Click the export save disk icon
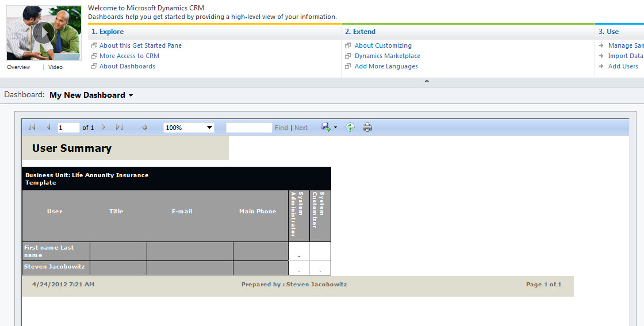Image resolution: width=644 pixels, height=326 pixels. 326,127
